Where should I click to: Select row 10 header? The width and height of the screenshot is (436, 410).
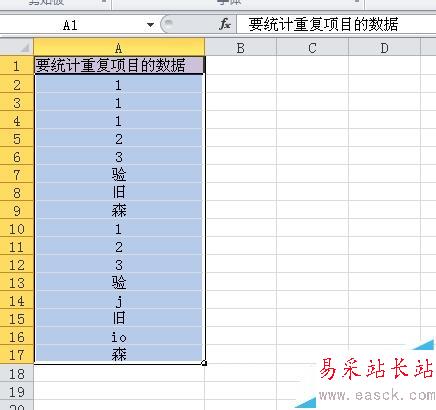(x=17, y=228)
